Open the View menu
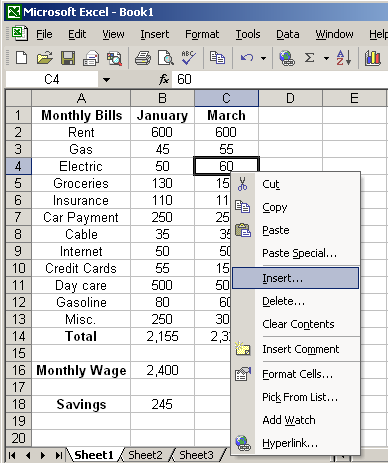This screenshot has width=388, height=463. [113, 34]
